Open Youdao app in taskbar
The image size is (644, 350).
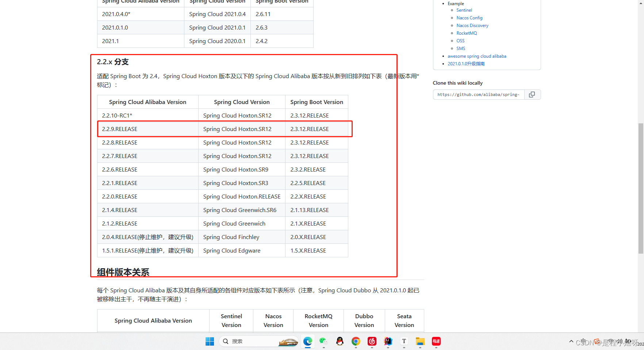(x=436, y=341)
